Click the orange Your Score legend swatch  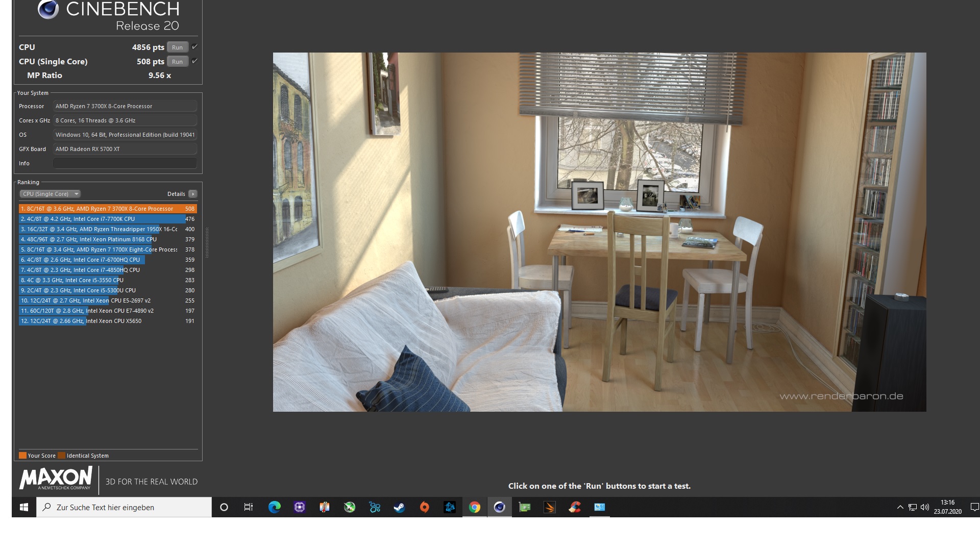22,456
